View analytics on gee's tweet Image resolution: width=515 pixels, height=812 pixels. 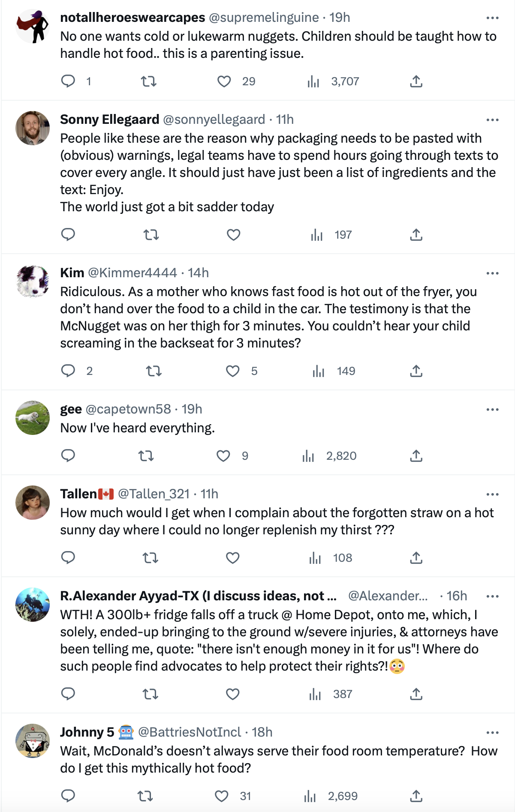(308, 455)
